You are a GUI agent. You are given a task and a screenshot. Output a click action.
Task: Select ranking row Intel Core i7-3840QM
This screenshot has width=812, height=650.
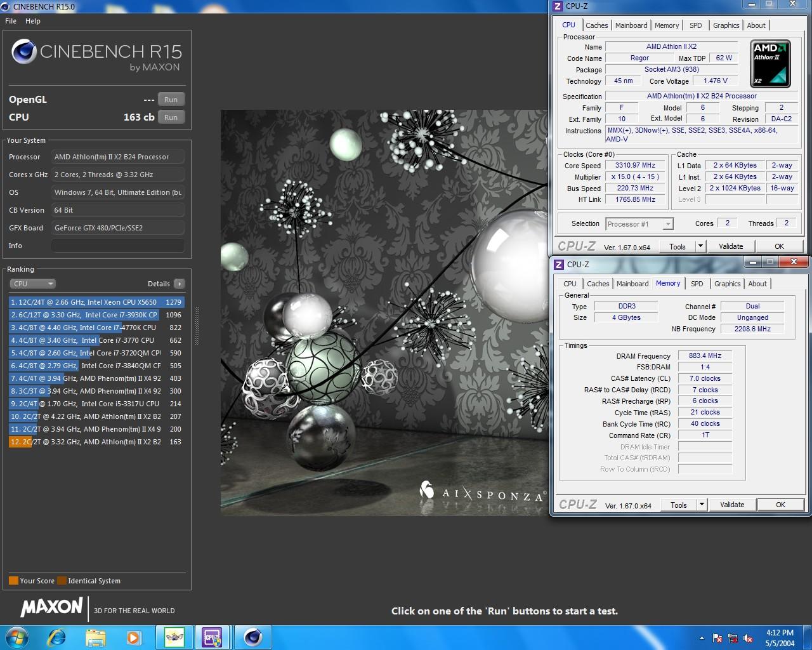coord(96,366)
